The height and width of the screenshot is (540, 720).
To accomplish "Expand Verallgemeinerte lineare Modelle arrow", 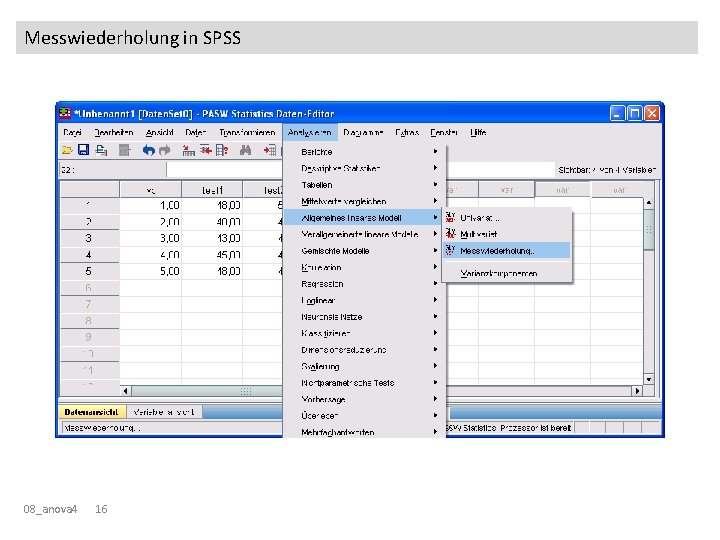I will pos(435,234).
